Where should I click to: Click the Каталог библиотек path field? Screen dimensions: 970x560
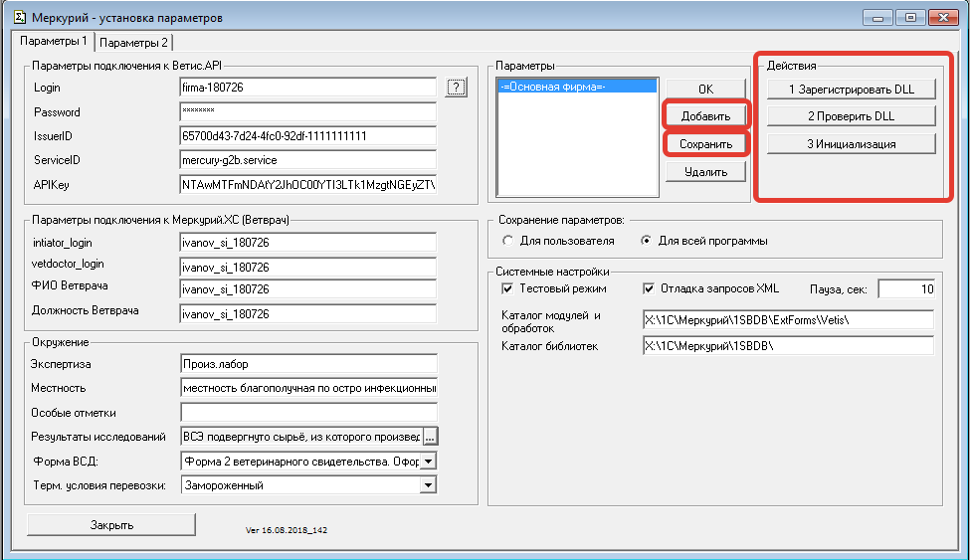tap(788, 346)
